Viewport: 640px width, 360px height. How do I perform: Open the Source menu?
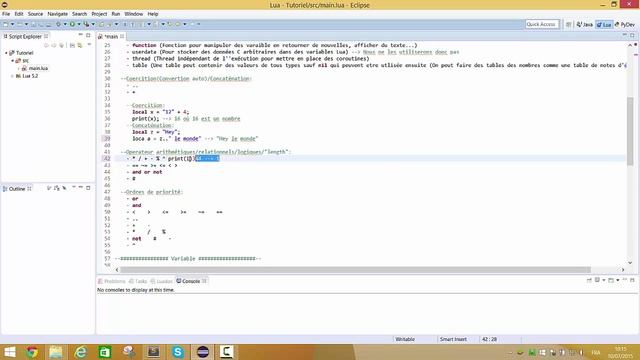coord(35,14)
